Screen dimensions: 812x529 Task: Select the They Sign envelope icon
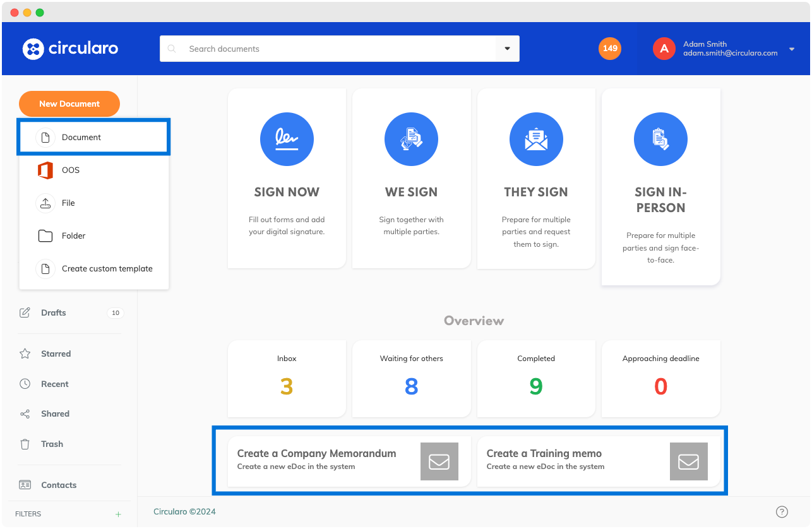(535, 139)
